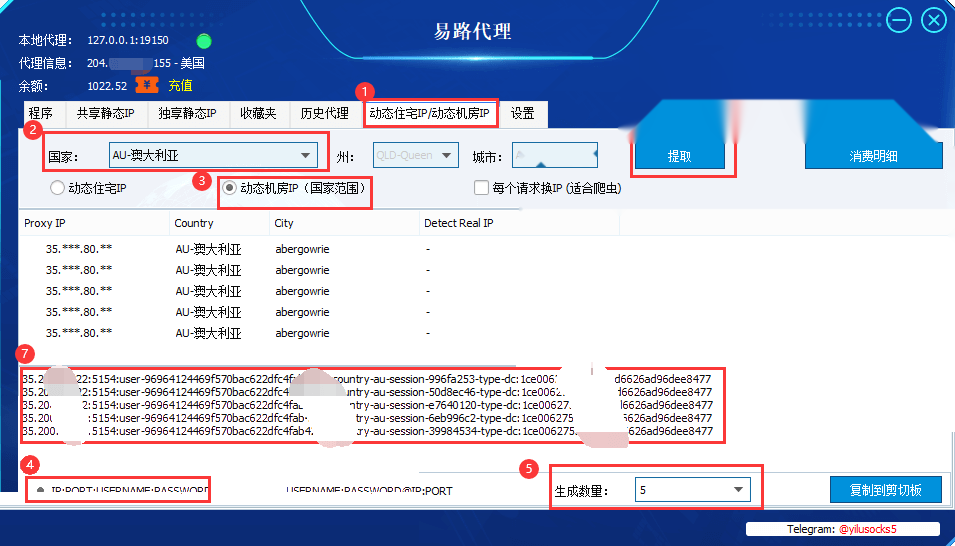
Task: Open the 独享静态IP tab
Action: [187, 113]
